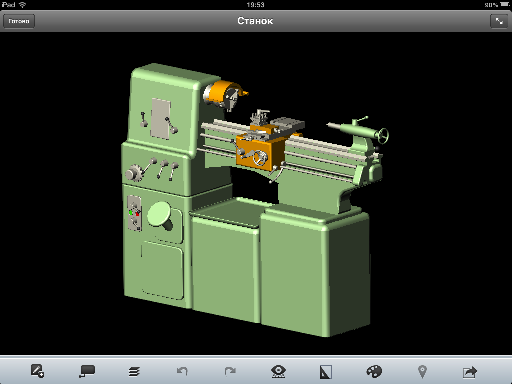Viewport: 512px width, 384px height.
Task: Open the layers stack icon
Action: coord(134,372)
